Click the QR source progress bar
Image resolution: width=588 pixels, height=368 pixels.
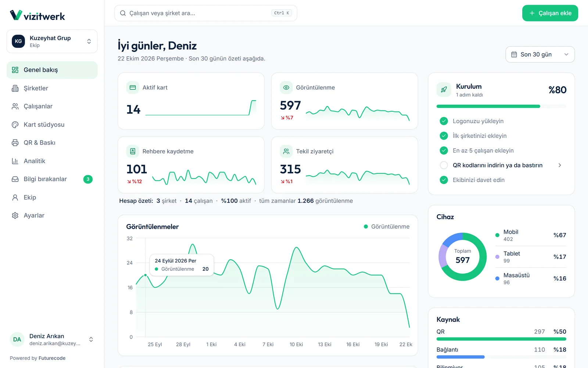(x=501, y=339)
